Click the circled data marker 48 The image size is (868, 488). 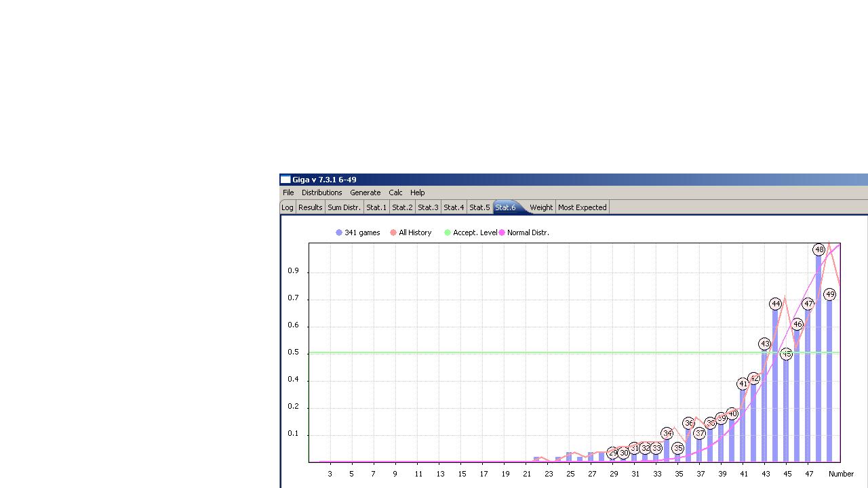point(819,250)
